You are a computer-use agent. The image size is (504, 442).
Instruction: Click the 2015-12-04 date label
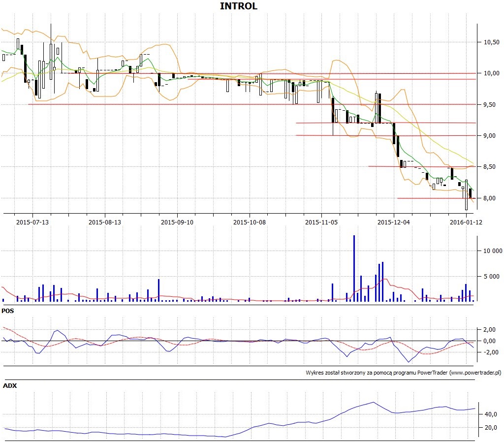(x=394, y=222)
